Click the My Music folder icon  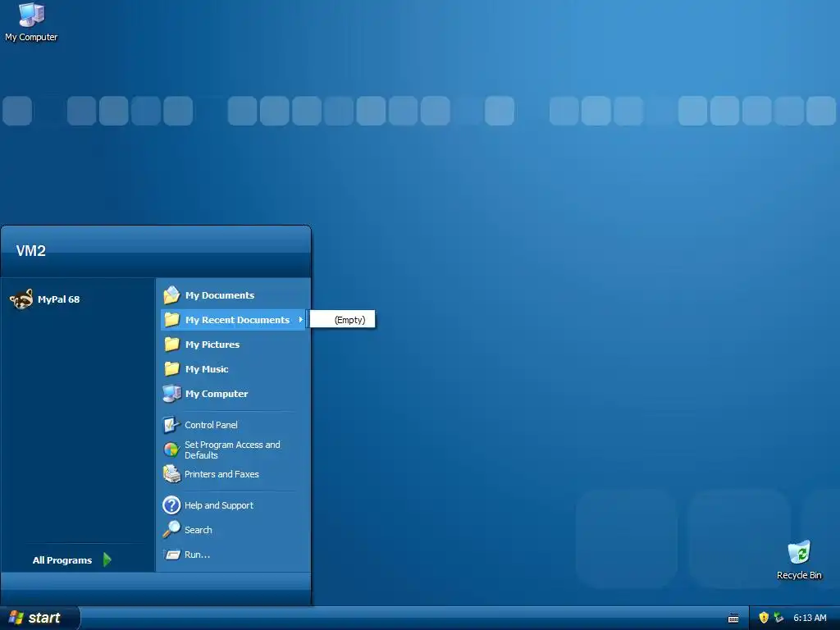point(171,369)
